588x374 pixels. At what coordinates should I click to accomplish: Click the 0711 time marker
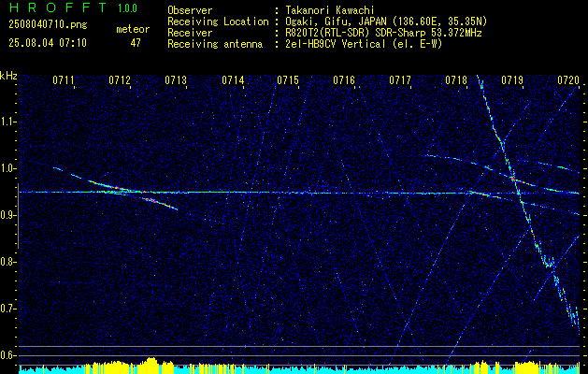coord(63,79)
